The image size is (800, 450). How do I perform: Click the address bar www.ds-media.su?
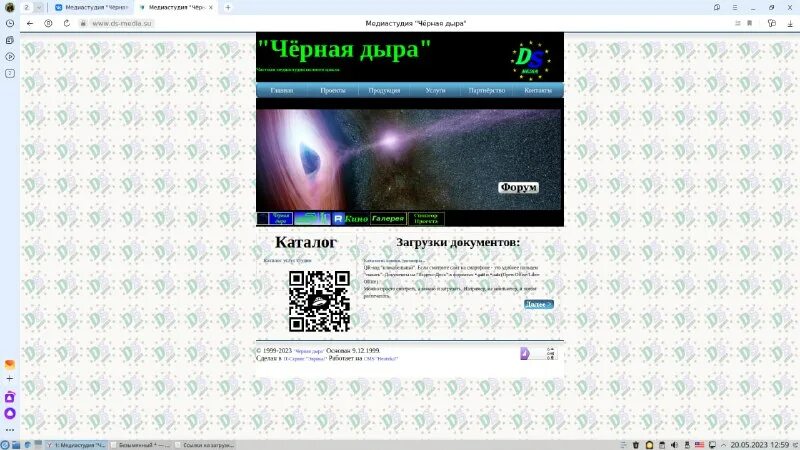point(122,23)
